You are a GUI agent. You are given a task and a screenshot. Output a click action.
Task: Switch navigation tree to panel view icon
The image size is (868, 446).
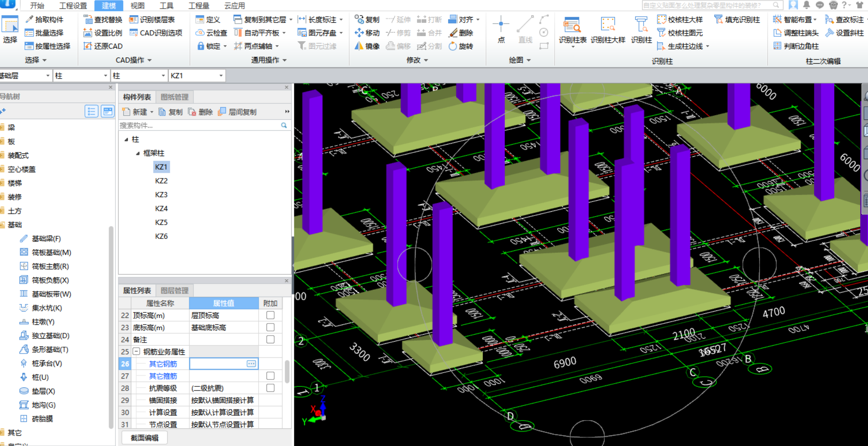[108, 111]
